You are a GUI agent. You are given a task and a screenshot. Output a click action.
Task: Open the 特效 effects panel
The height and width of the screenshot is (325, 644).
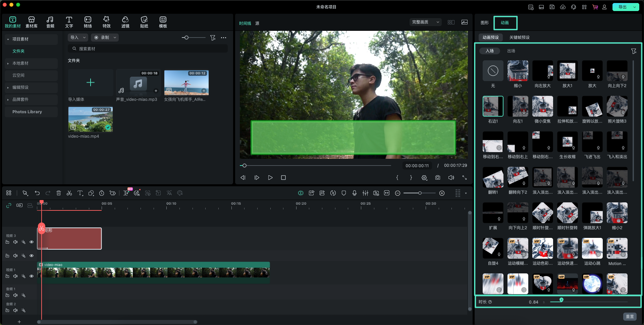(106, 22)
